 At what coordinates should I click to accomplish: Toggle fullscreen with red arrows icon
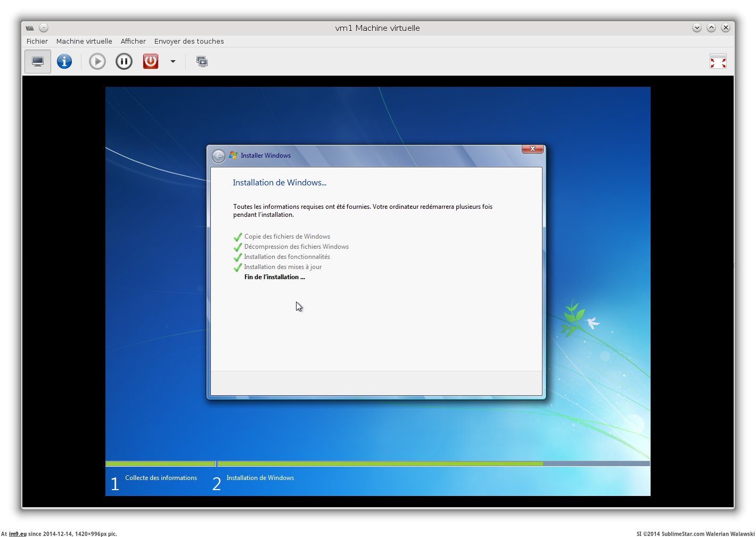point(718,62)
